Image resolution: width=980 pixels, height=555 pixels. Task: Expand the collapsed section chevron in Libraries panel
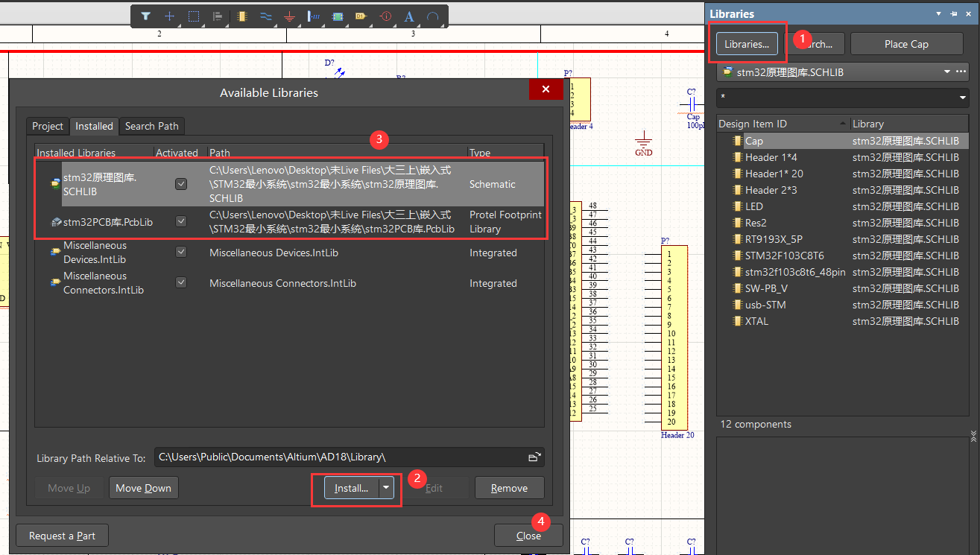pos(973,435)
